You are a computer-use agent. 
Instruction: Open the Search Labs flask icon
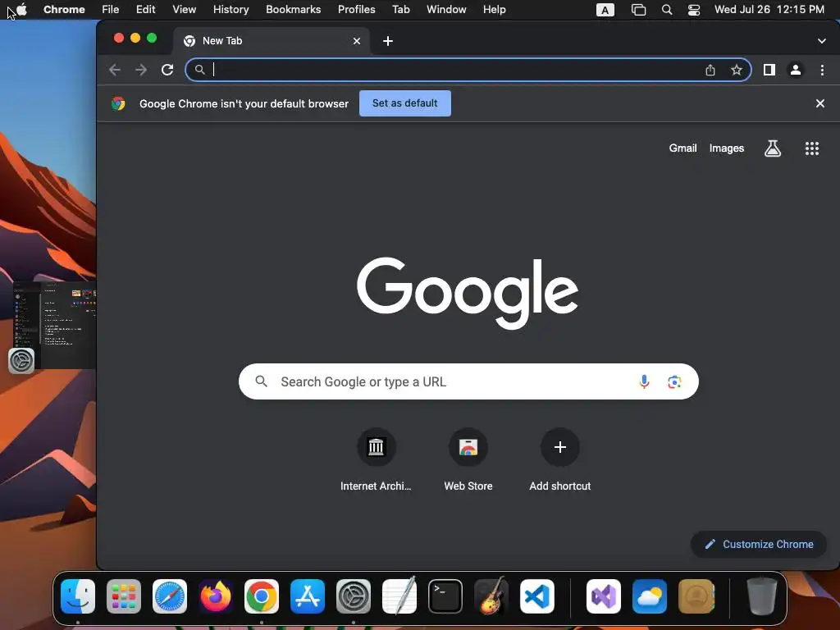(x=772, y=148)
